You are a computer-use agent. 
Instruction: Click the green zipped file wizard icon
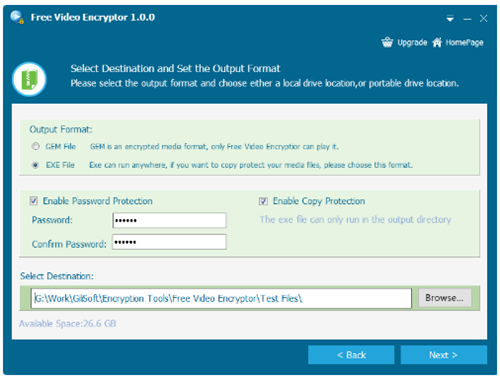[29, 79]
